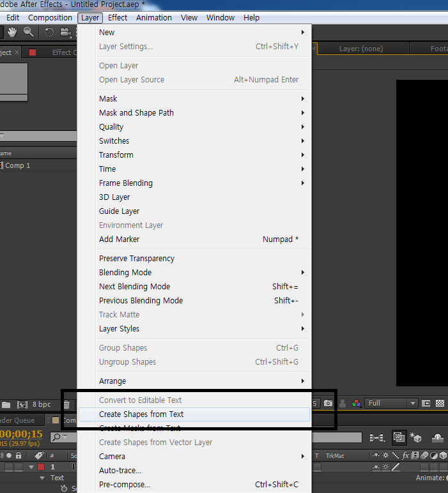
Task: Toggle shy switch for layer 1
Action: click(376, 467)
